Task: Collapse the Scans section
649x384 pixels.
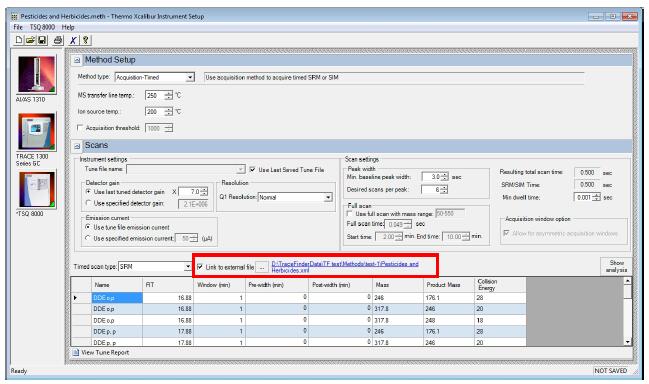Action: [x=77, y=146]
